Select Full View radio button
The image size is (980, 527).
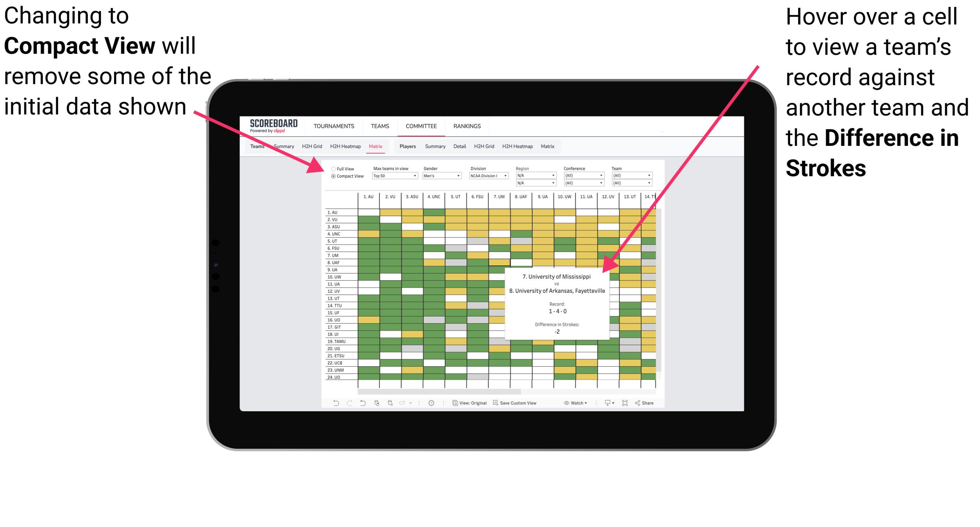(331, 168)
